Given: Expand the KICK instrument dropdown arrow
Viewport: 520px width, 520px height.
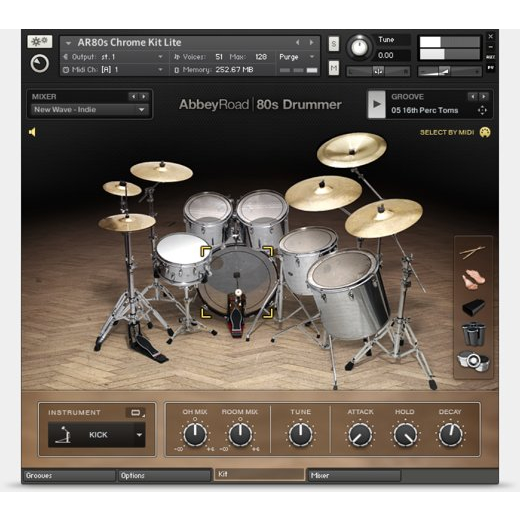Looking at the screenshot, I should tap(139, 435).
